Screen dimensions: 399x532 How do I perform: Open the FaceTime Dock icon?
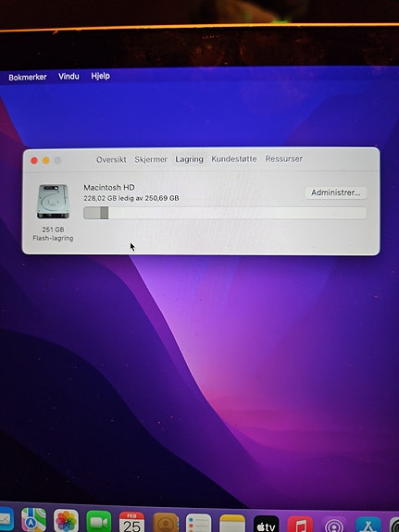pyautogui.click(x=99, y=521)
